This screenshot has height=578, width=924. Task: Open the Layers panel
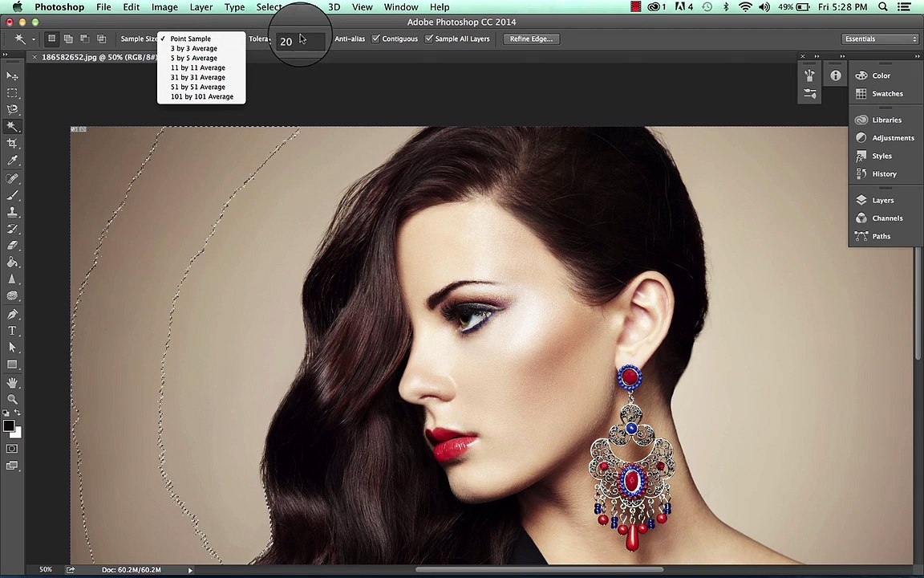click(x=883, y=201)
